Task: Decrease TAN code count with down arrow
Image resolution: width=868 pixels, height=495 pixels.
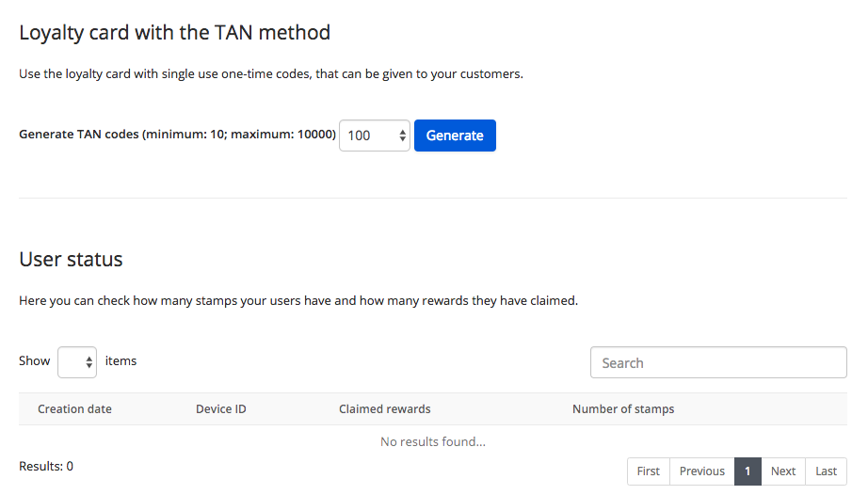Action: pyautogui.click(x=402, y=139)
